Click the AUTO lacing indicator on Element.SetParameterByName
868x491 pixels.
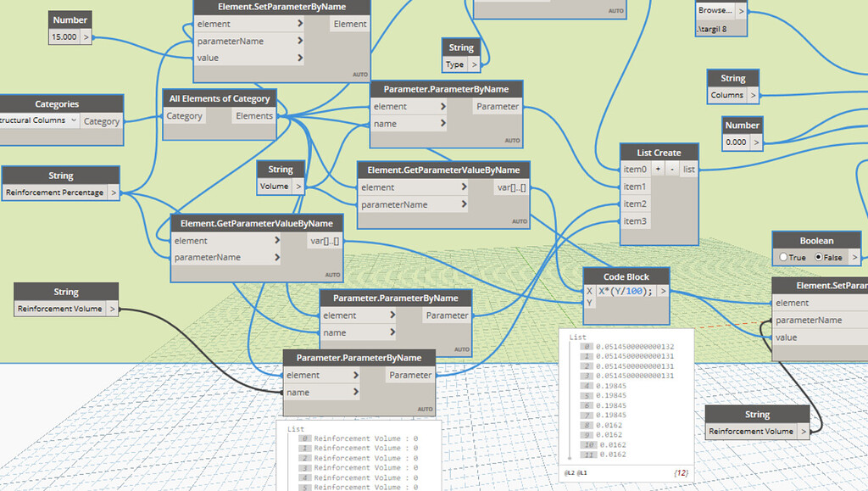point(359,74)
